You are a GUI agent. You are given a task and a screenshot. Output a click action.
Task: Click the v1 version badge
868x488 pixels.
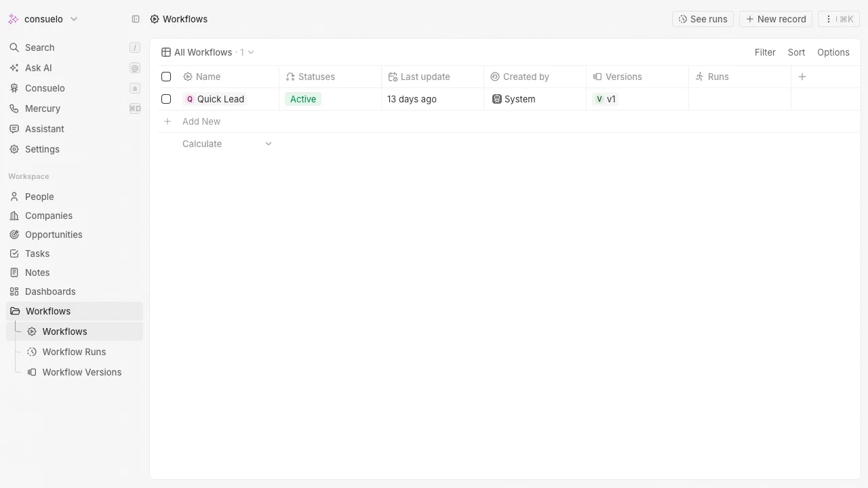[606, 99]
